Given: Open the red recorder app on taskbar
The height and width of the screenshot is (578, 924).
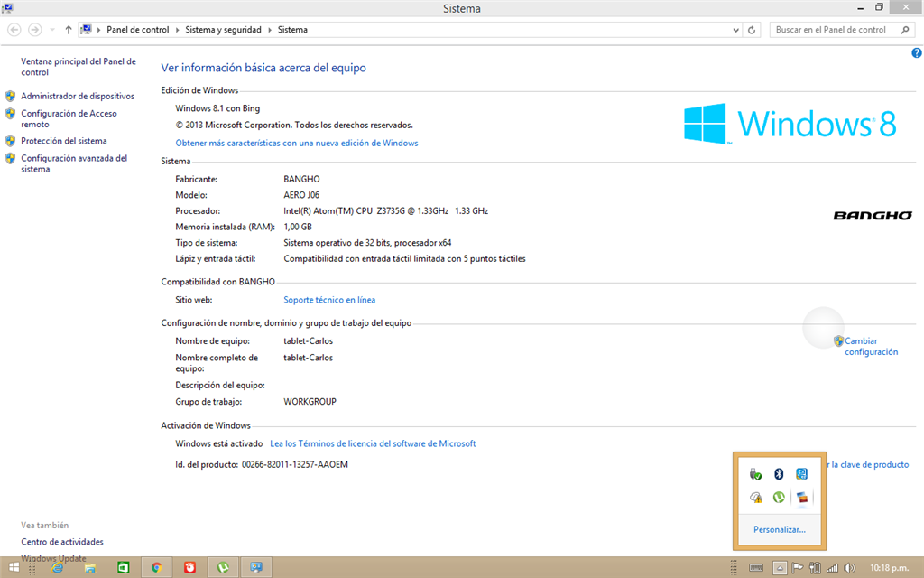Looking at the screenshot, I should tap(189, 567).
